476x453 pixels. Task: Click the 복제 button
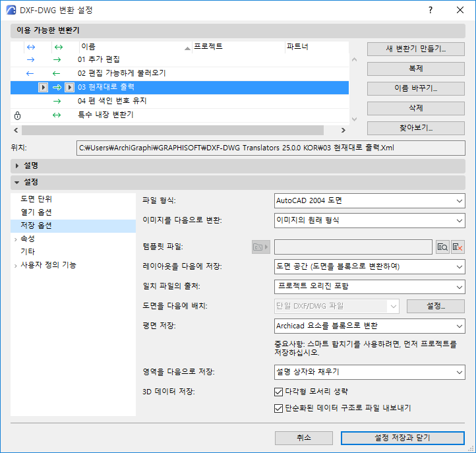[415, 69]
